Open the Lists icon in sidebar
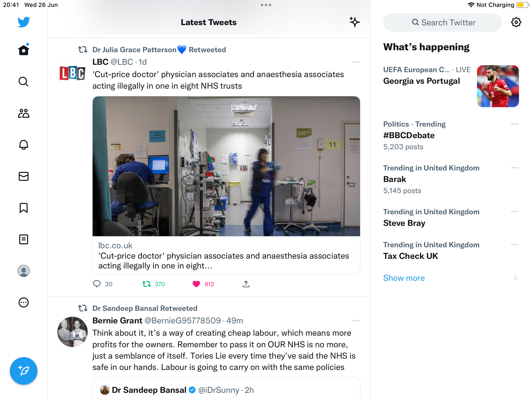Image resolution: width=532 pixels, height=399 pixels. tap(24, 239)
